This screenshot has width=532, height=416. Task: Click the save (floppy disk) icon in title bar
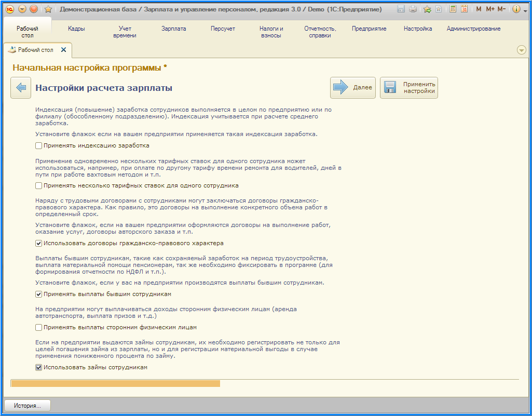click(x=401, y=9)
